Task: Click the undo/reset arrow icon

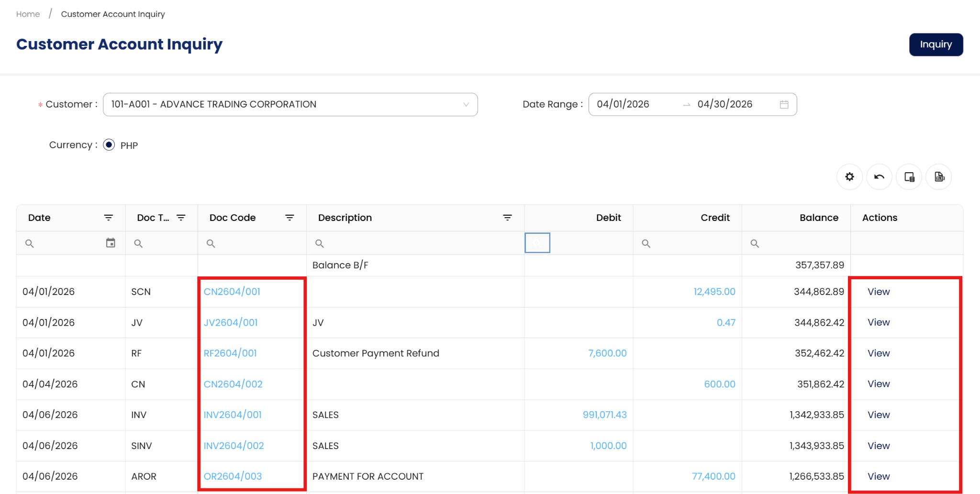Action: (x=879, y=177)
